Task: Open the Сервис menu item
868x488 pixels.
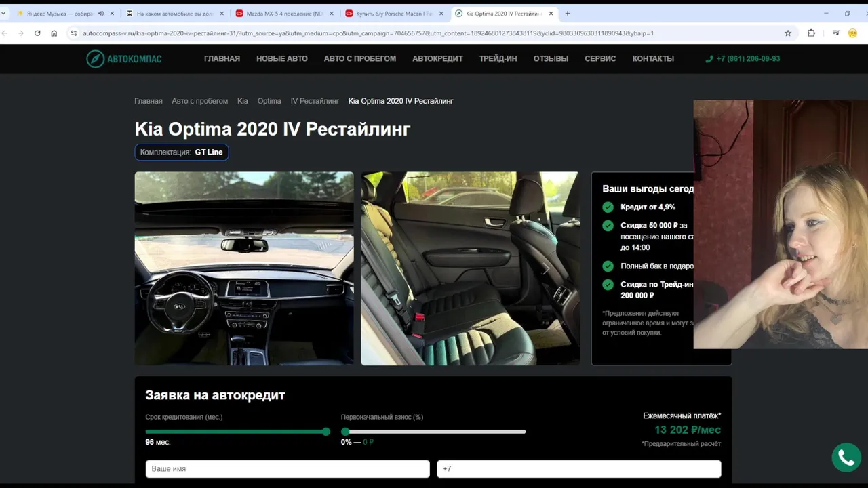Action: click(x=600, y=59)
